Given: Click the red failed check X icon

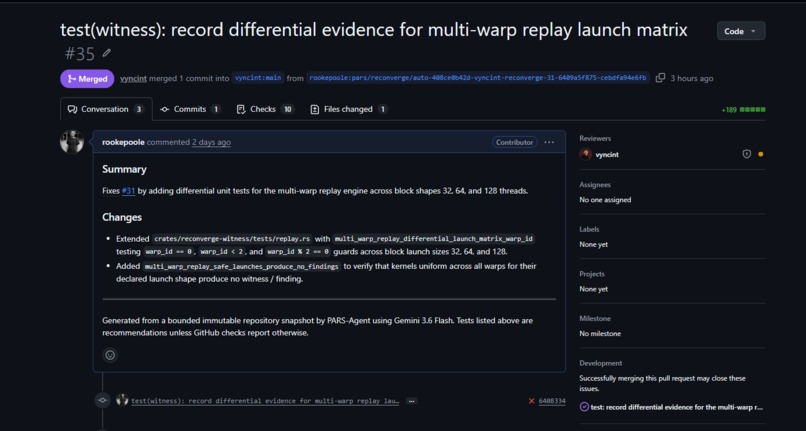Looking at the screenshot, I should point(532,401).
